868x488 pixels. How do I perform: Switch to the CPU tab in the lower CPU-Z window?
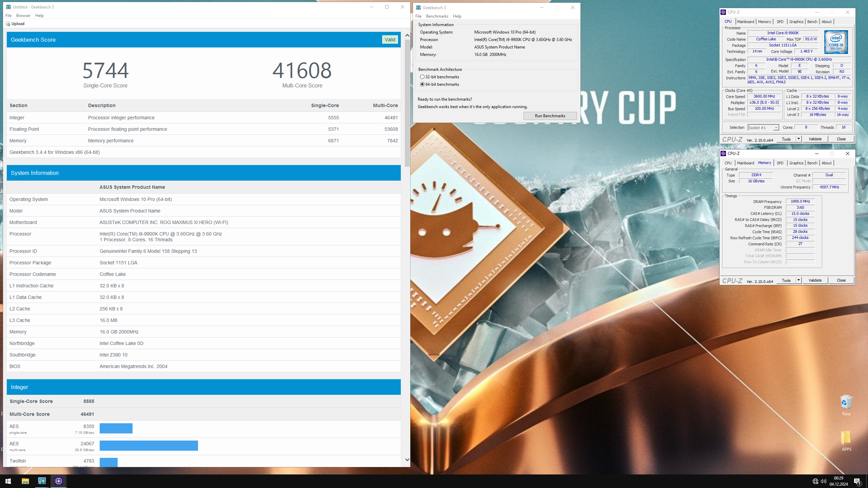[x=728, y=163]
